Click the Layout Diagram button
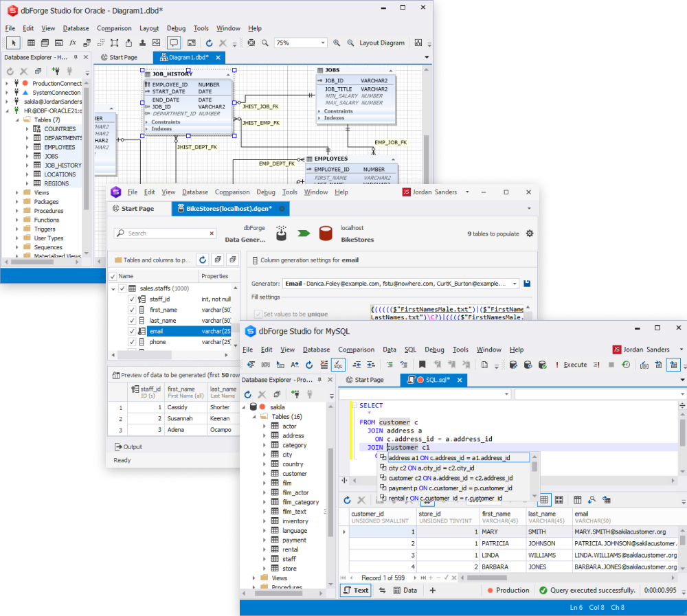This screenshot has width=687, height=616. point(382,42)
